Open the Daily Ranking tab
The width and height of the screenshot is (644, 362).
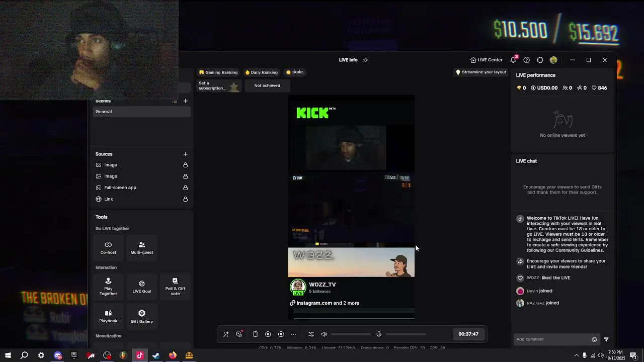tap(261, 72)
